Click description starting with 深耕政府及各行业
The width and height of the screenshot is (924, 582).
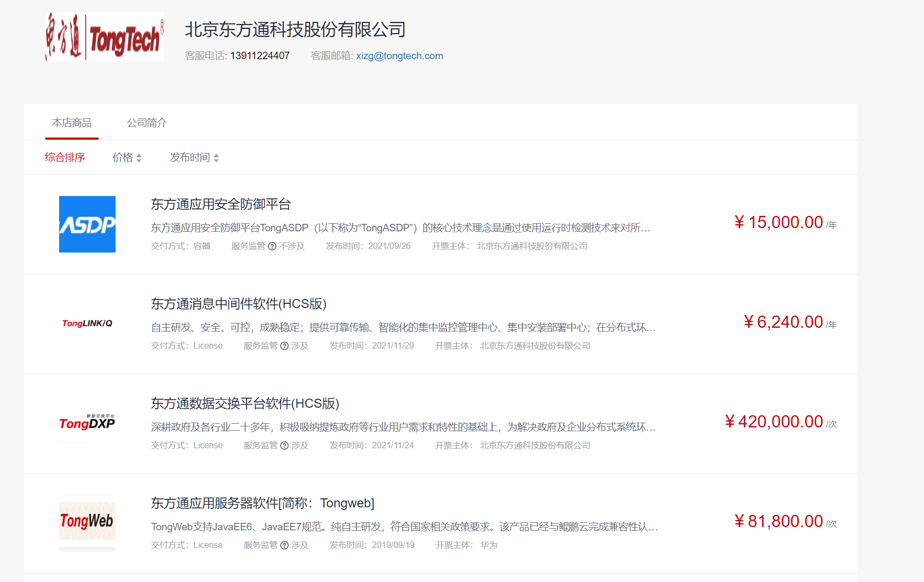tap(403, 427)
